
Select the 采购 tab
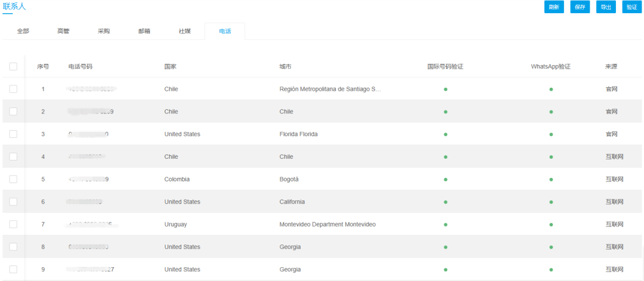click(x=104, y=31)
